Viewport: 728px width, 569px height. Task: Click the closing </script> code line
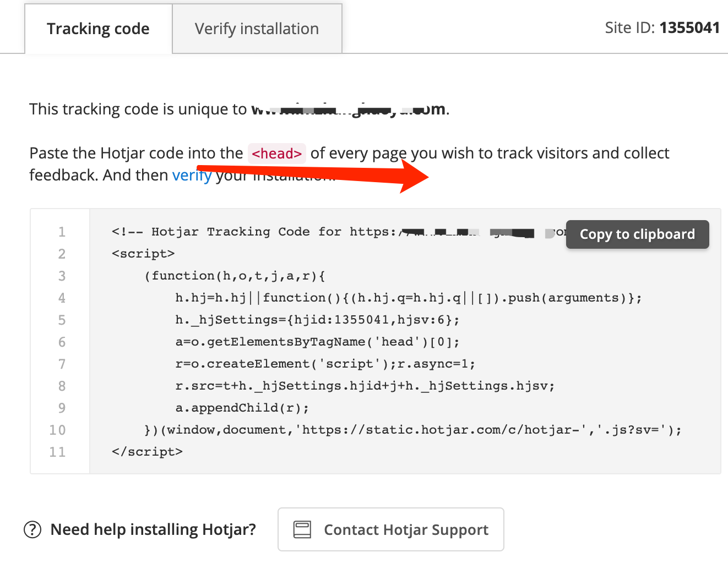tap(147, 452)
